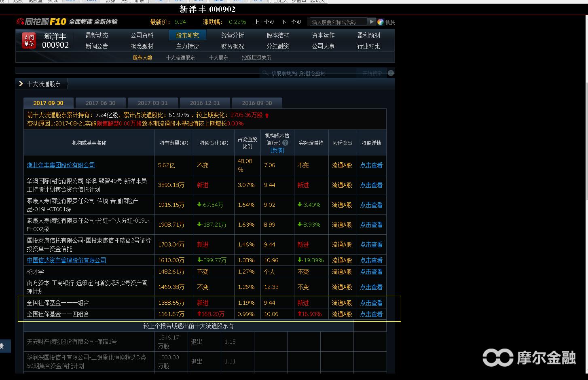Image resolution: width=588 pixels, height=380 pixels.
Task: Open the 新闻公告 menu
Action: [97, 46]
